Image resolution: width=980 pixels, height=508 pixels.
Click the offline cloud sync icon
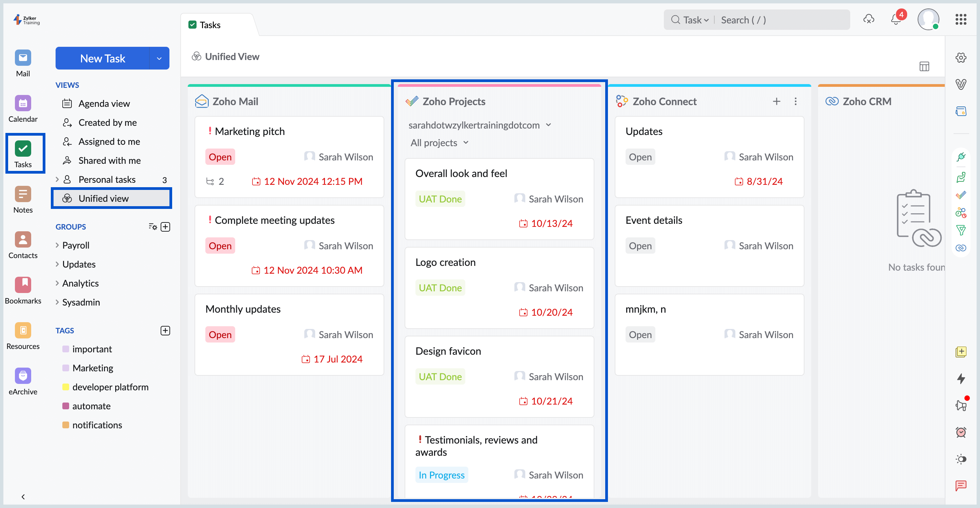tap(869, 19)
